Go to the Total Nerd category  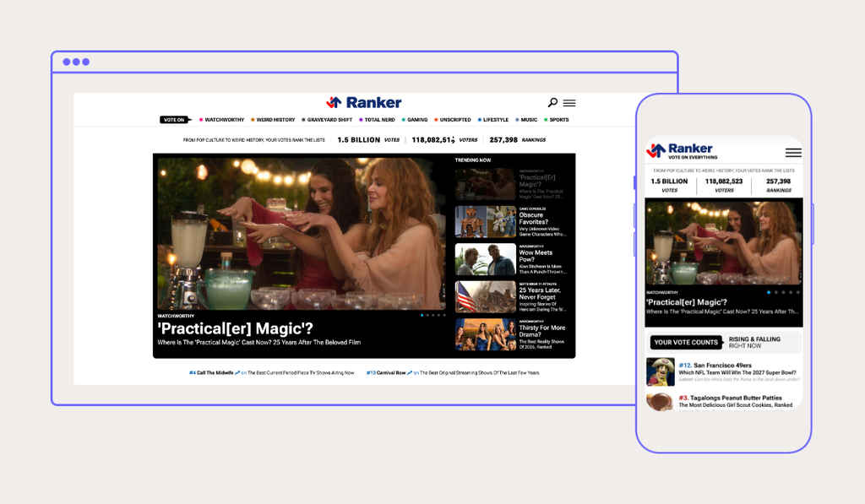pyautogui.click(x=377, y=120)
